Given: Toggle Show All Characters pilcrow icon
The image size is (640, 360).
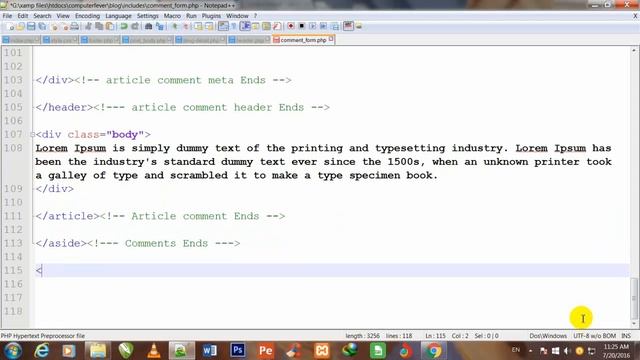Looking at the screenshot, I should pyautogui.click(x=234, y=26).
